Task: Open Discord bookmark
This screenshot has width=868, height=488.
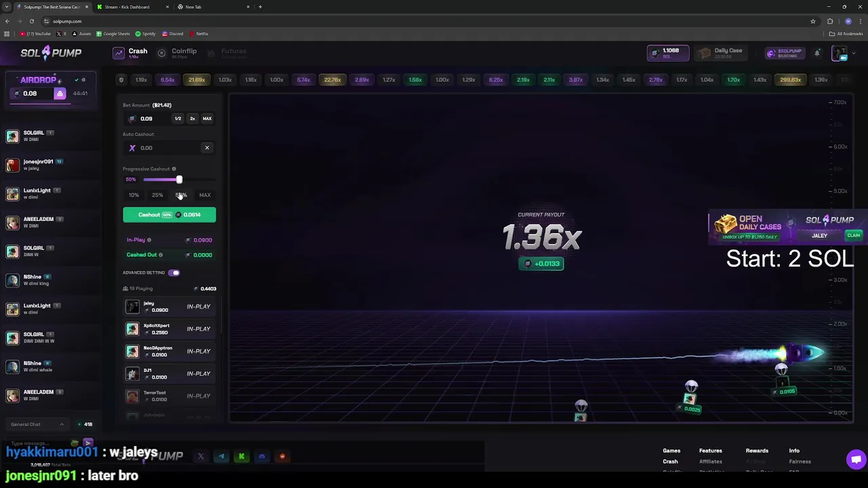Action: coord(173,33)
